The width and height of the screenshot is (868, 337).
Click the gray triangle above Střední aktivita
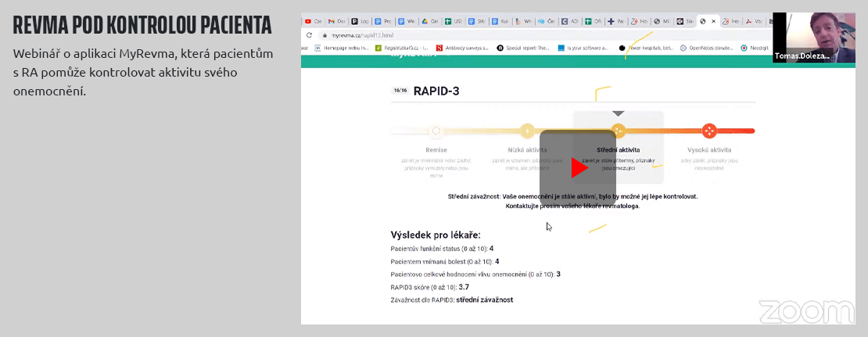619,113
